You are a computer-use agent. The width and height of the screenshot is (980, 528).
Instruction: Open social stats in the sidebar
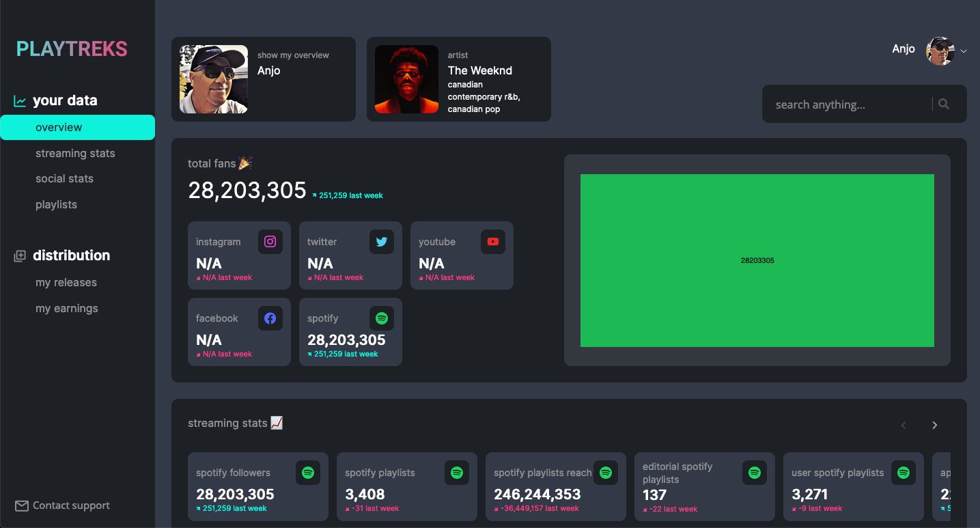point(64,178)
